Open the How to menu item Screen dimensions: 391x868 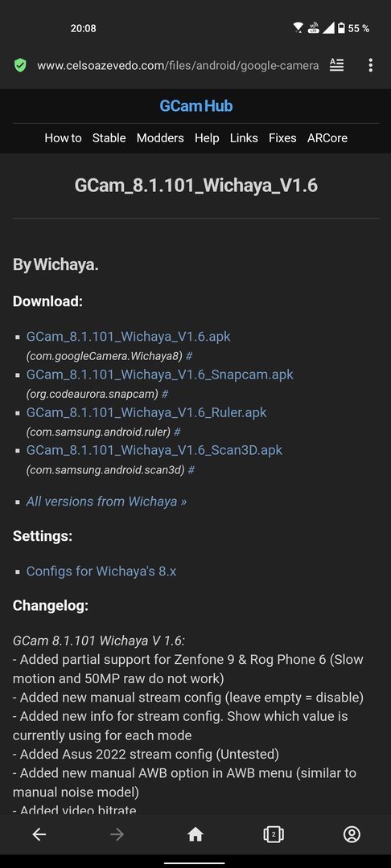pyautogui.click(x=63, y=138)
